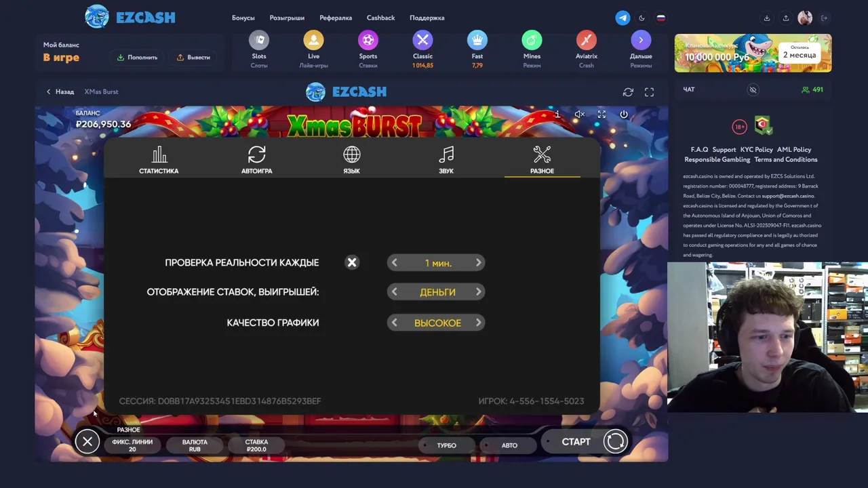Increase reality check interval right arrow
This screenshot has width=868, height=488.
(x=478, y=263)
